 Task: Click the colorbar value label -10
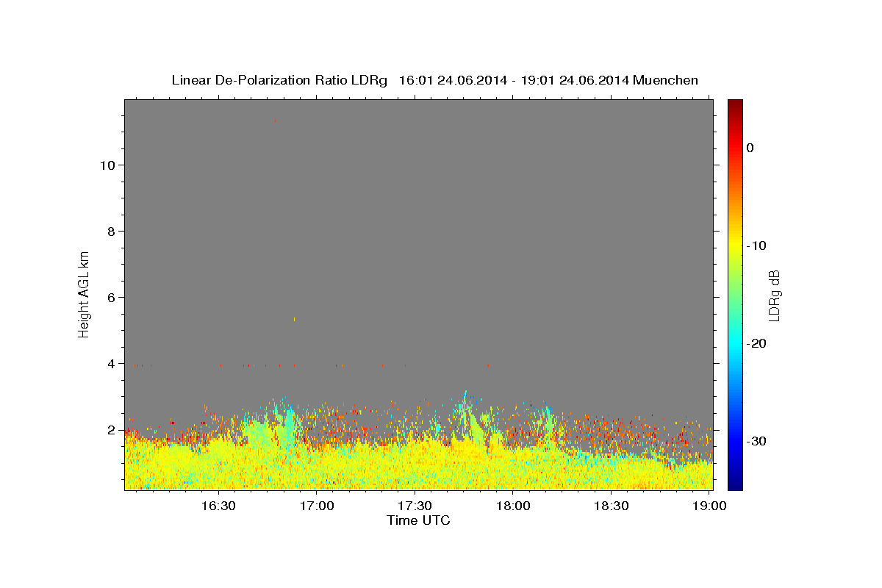tap(757, 245)
